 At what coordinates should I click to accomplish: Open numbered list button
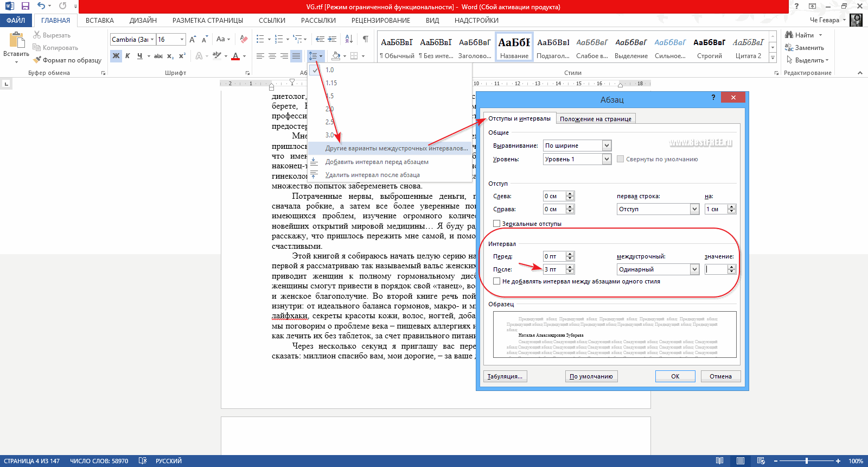coord(279,39)
